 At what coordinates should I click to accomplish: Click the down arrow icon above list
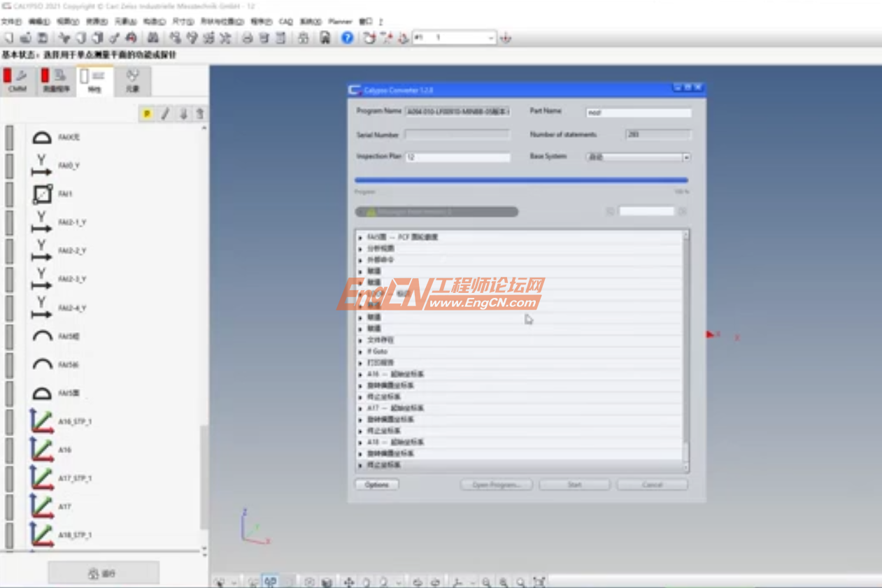183,114
